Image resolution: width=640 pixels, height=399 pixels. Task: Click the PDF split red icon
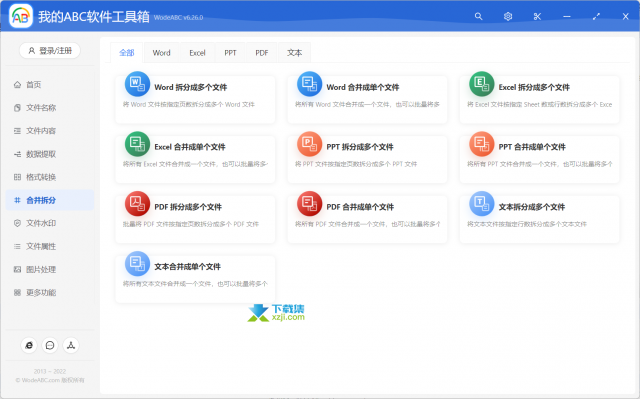coord(137,204)
